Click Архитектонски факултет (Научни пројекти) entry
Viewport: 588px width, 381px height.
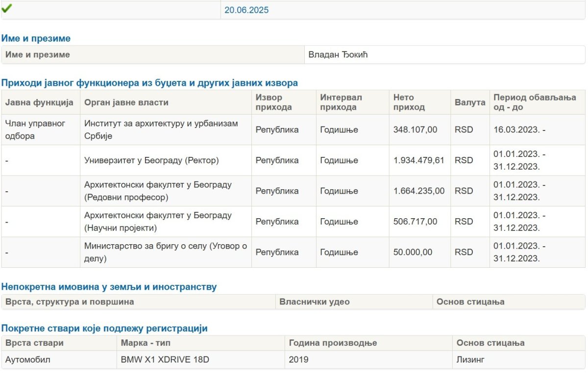158,222
